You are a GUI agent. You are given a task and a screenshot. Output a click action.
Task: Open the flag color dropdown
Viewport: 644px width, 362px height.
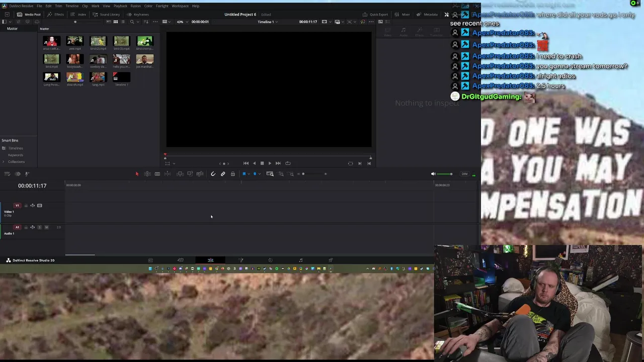tap(249, 174)
